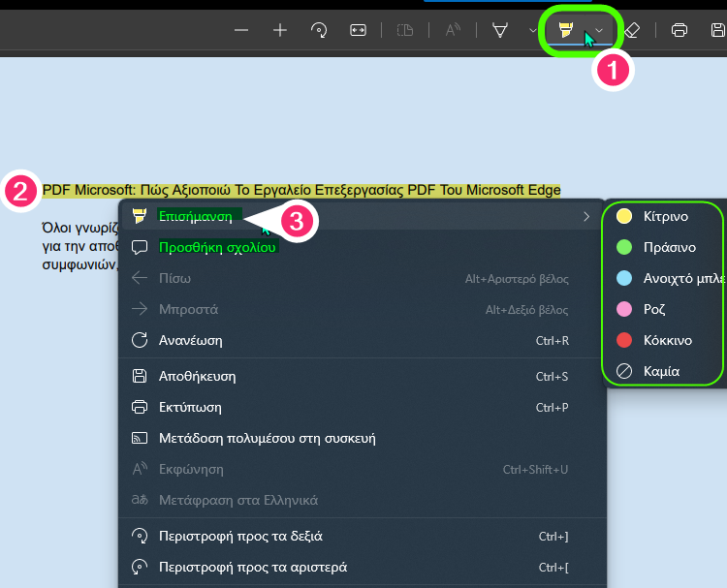Select the highlighter tool in toolbar
Viewport: 727px width, 588px height.
(x=565, y=31)
